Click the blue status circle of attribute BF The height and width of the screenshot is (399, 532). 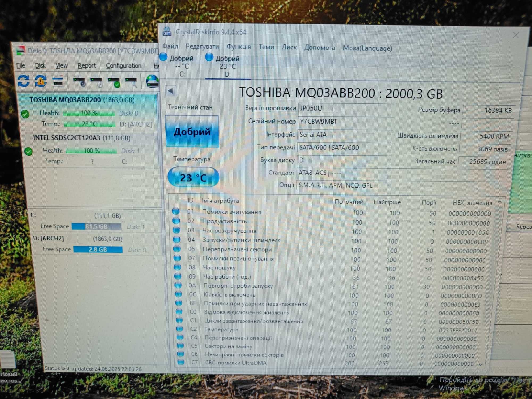[x=179, y=303]
